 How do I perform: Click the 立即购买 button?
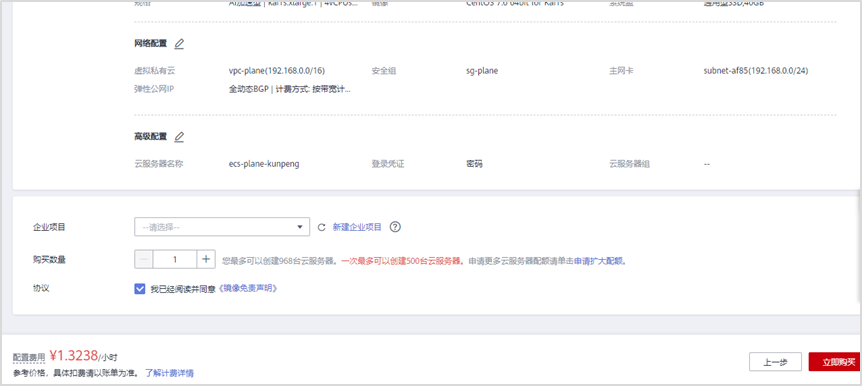pyautogui.click(x=835, y=362)
